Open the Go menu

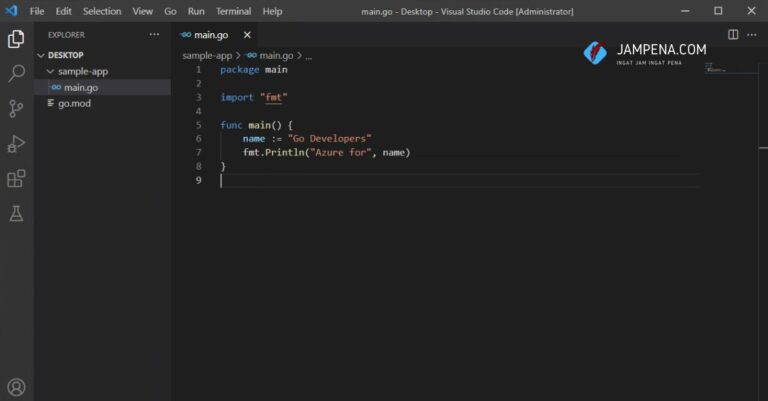click(170, 11)
